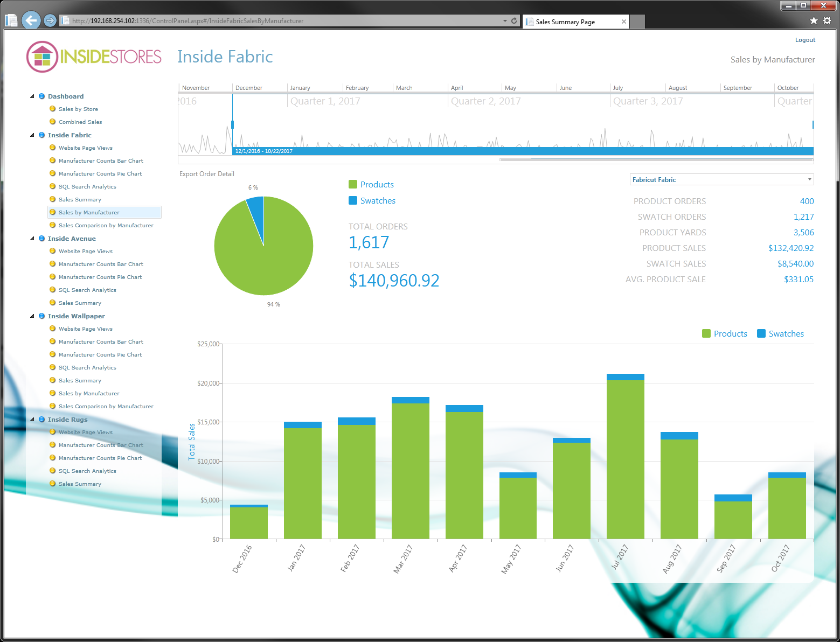This screenshot has width=840, height=642.
Task: Open Inside Fabric SQL Search Analytics
Action: (x=87, y=187)
